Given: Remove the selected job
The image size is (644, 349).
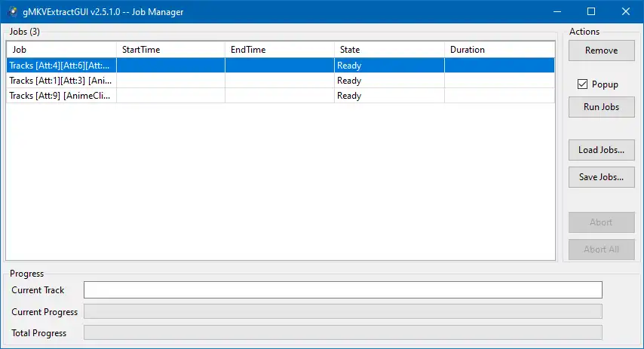Looking at the screenshot, I should pos(601,51).
